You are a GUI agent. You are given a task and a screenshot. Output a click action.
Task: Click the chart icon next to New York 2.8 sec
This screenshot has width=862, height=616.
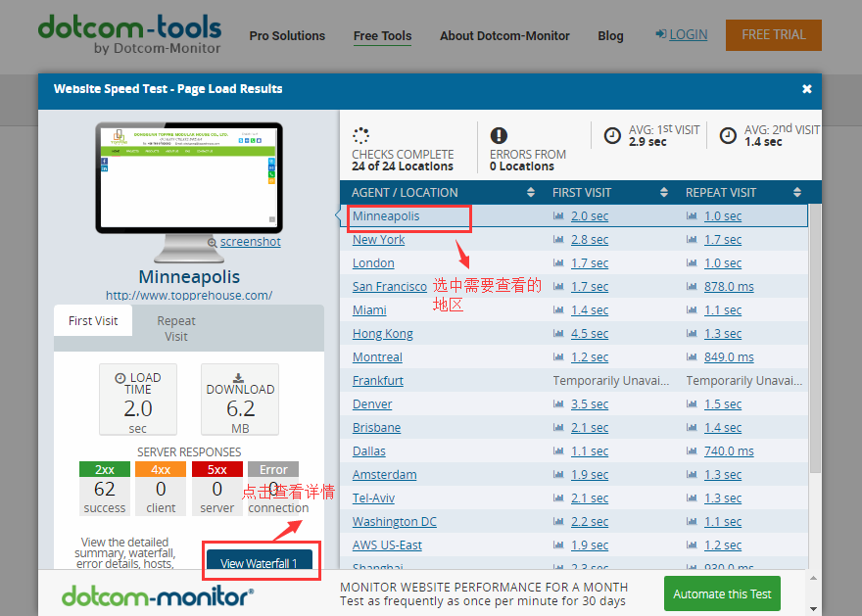point(558,240)
